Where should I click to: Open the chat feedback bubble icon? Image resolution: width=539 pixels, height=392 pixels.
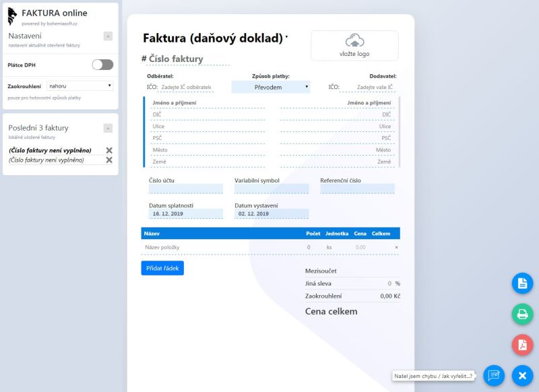(x=493, y=375)
